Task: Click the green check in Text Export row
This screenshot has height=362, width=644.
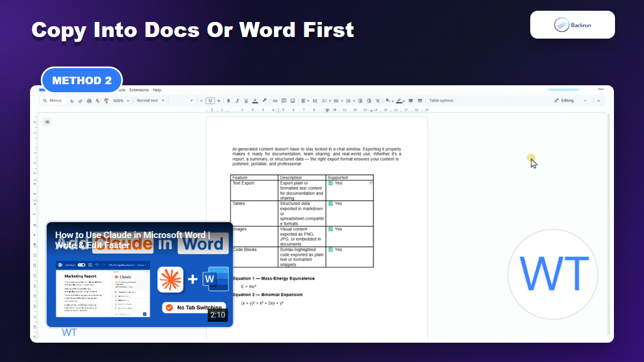Action: (x=331, y=183)
